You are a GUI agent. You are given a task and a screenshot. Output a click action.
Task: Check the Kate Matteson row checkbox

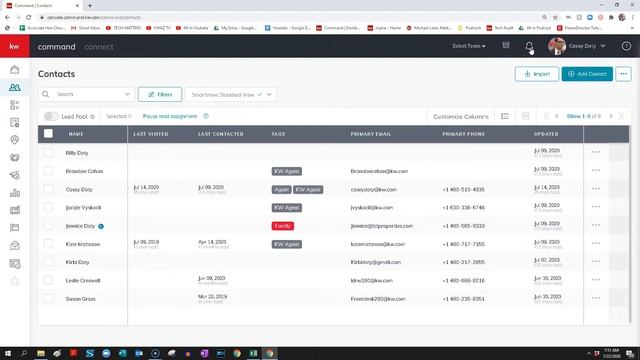click(48, 244)
